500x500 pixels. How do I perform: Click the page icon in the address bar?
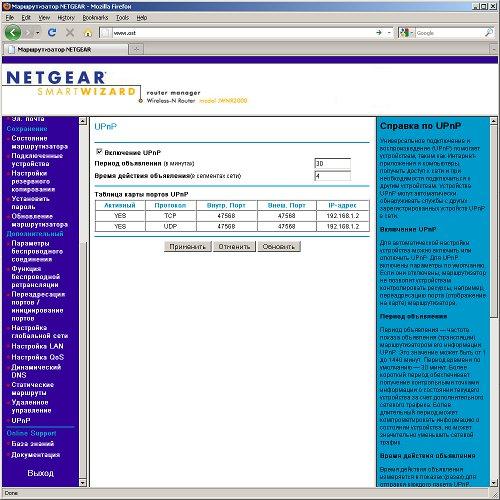click(106, 33)
